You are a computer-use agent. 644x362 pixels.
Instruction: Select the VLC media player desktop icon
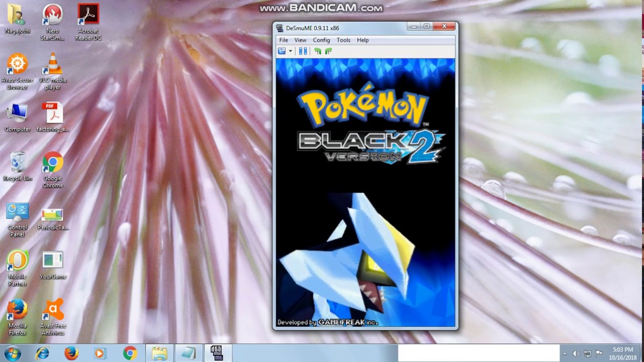click(52, 71)
